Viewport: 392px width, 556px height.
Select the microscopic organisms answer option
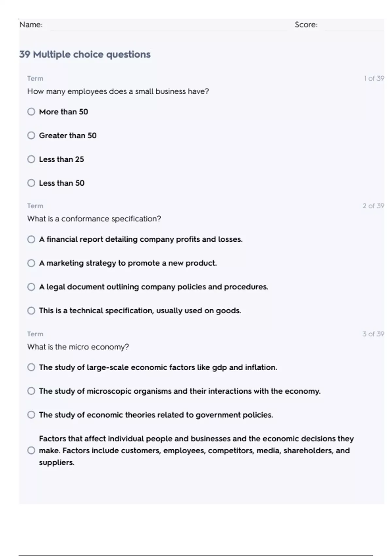pos(31,391)
